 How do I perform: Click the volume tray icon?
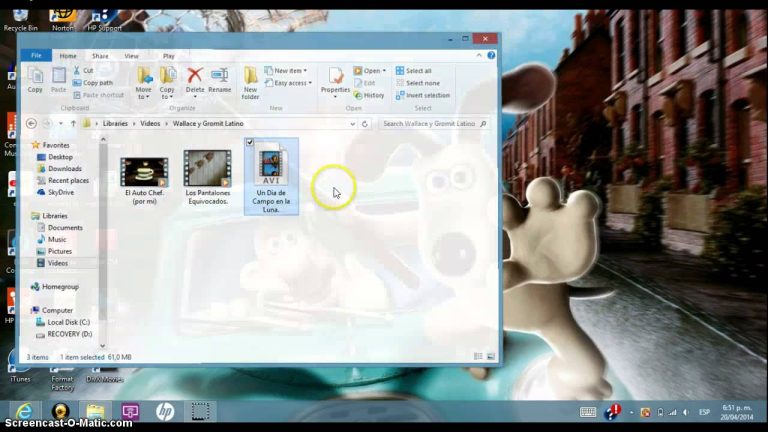[686, 413]
